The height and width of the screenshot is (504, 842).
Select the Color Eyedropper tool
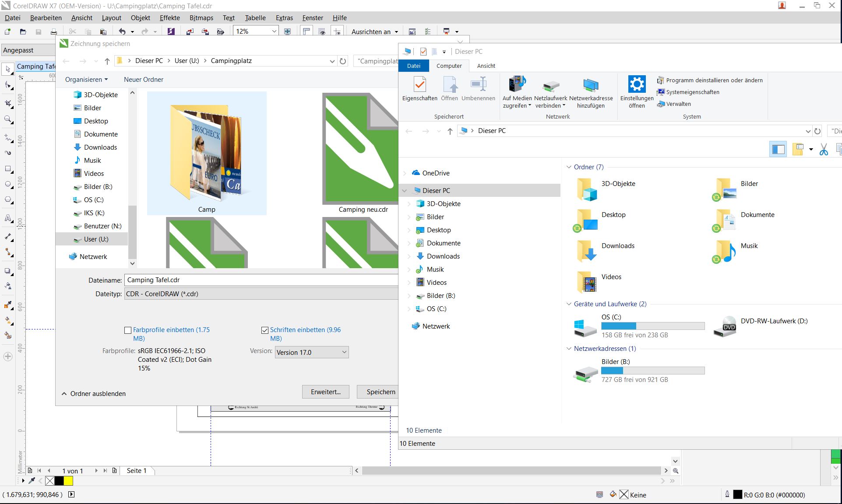(8, 305)
